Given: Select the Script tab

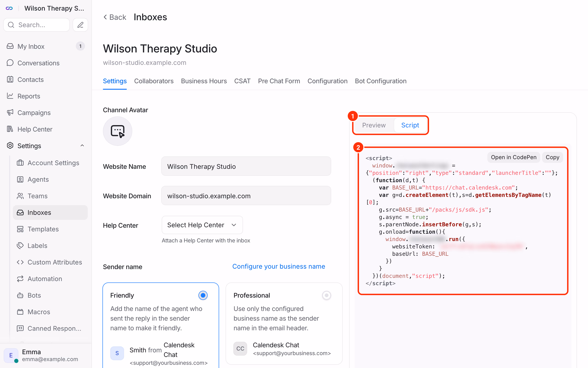Looking at the screenshot, I should tap(410, 125).
